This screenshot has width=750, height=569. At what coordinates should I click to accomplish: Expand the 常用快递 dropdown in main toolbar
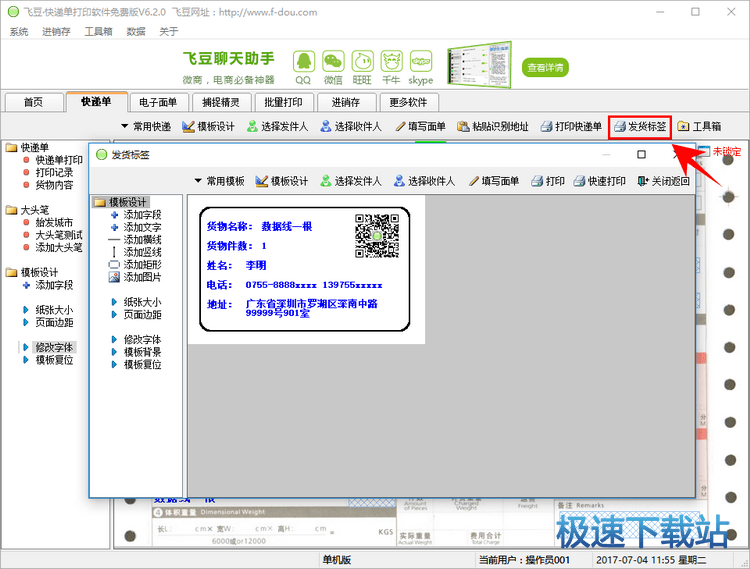click(146, 126)
